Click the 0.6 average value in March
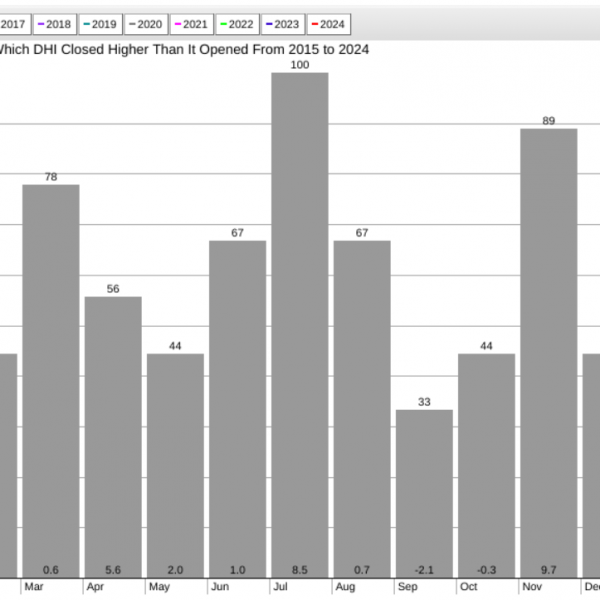 point(51,570)
